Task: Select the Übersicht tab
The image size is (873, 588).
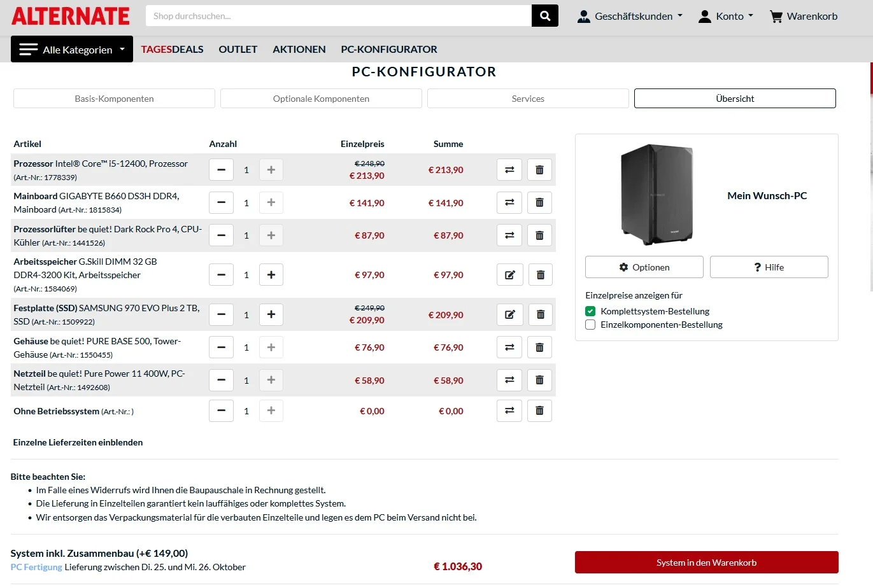Action: (x=735, y=99)
